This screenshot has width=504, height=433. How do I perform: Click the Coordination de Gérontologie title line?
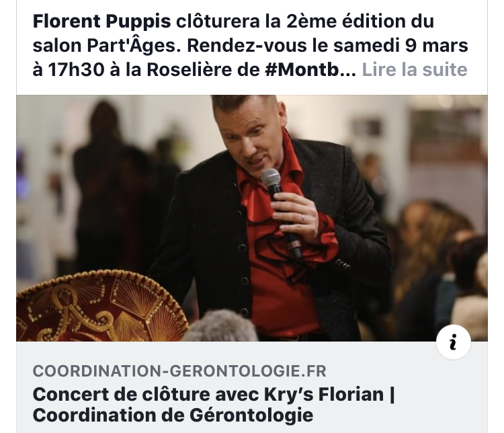tap(173, 415)
